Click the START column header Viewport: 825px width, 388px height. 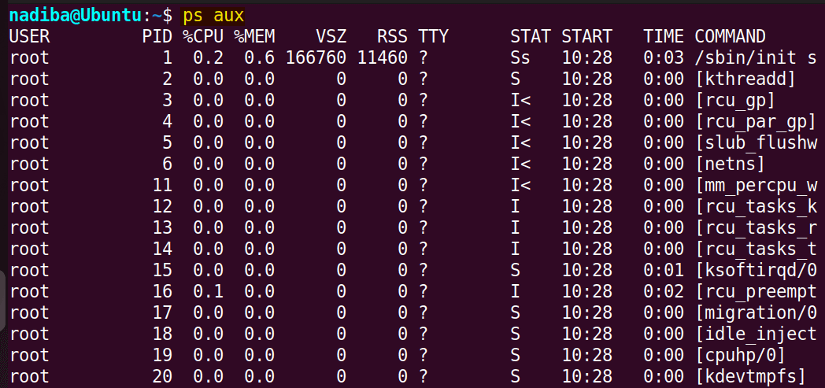(587, 36)
